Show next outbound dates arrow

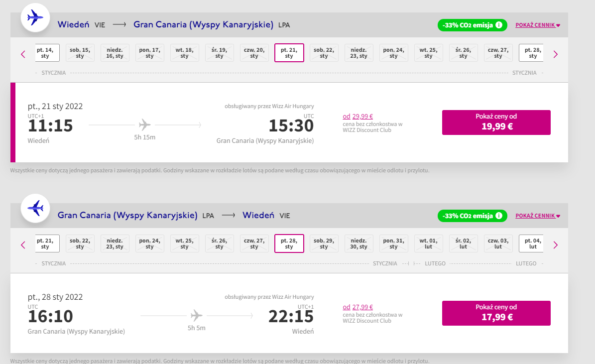556,54
